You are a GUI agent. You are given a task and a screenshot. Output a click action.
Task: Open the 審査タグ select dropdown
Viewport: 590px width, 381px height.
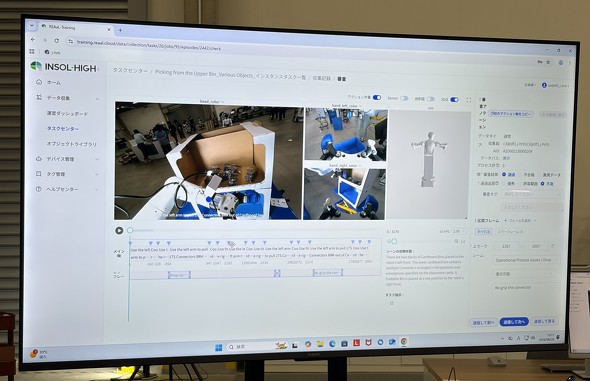(x=532, y=194)
